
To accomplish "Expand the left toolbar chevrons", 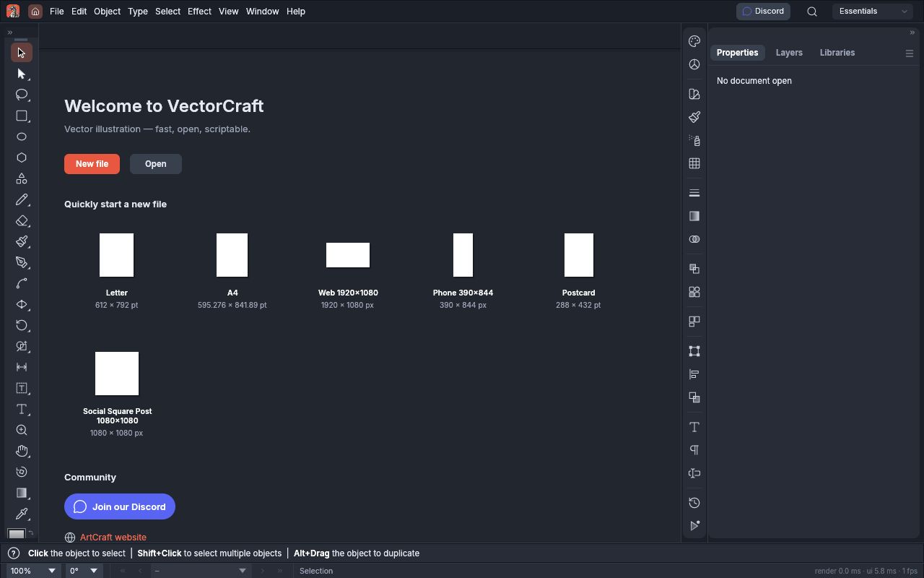I will tap(10, 33).
